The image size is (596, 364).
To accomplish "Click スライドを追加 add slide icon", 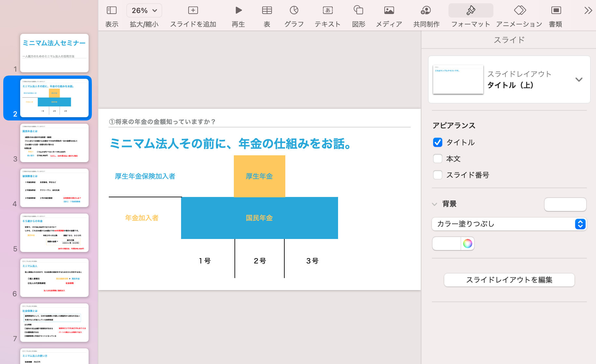I will tap(193, 10).
